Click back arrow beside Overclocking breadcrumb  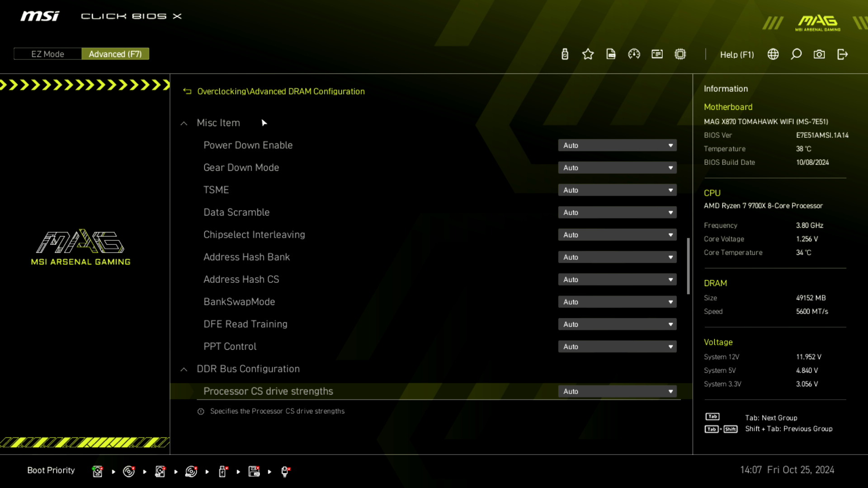(187, 91)
